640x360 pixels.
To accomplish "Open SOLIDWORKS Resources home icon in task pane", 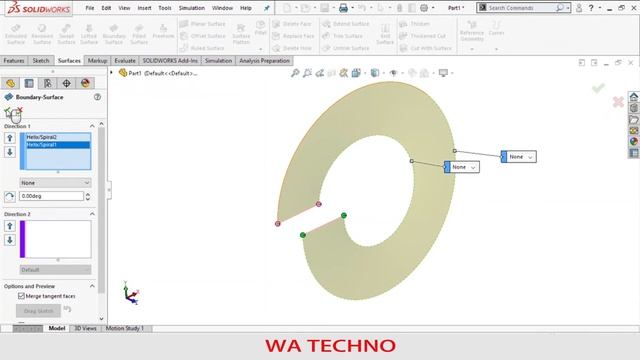I will tap(633, 97).
